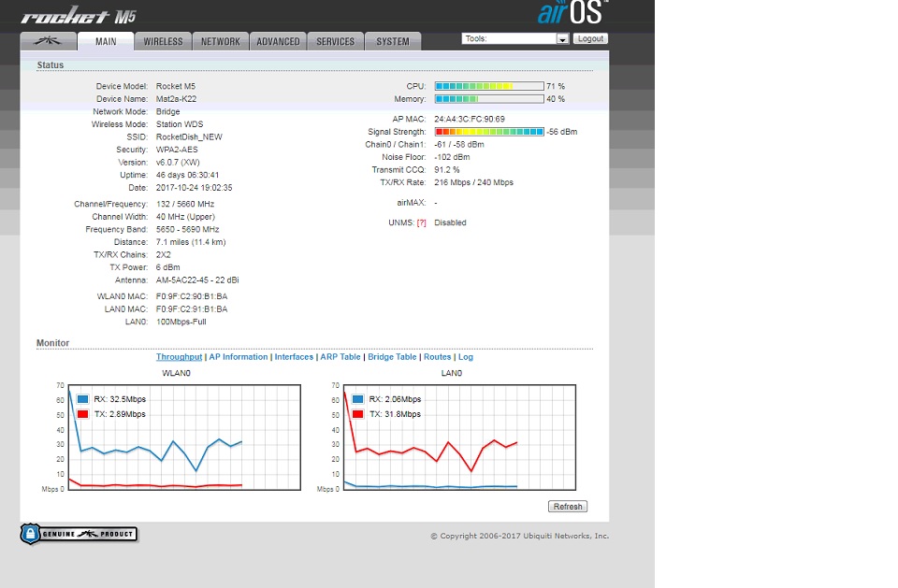Open the Routes link
Screen dimensions: 898x588
438,357
